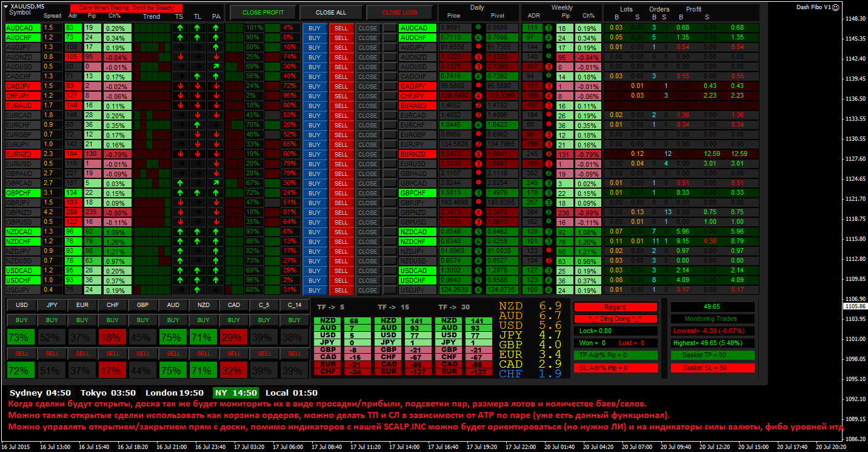
Task: Click Weekly green circle 3 for AUDCAD
Action: pos(548,28)
